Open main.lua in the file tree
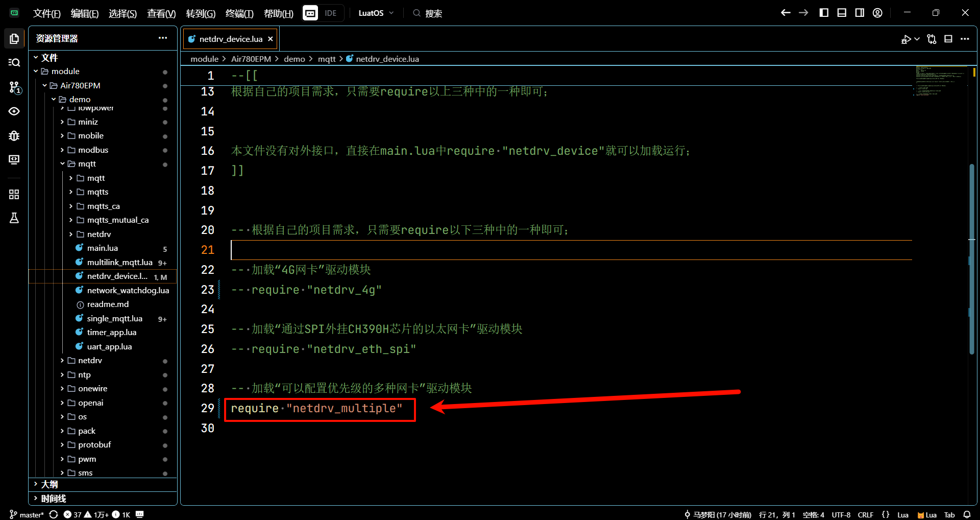The width and height of the screenshot is (980, 520). (102, 248)
